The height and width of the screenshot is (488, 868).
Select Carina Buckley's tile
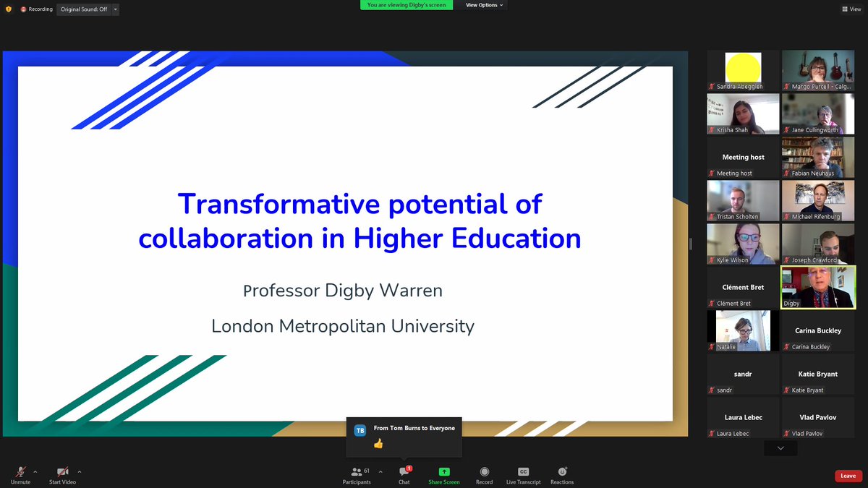pyautogui.click(x=818, y=331)
